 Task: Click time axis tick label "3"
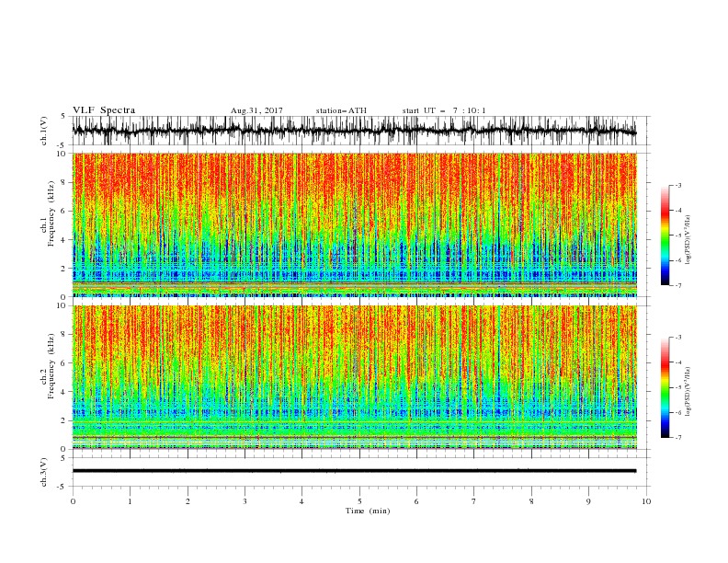[x=245, y=501]
